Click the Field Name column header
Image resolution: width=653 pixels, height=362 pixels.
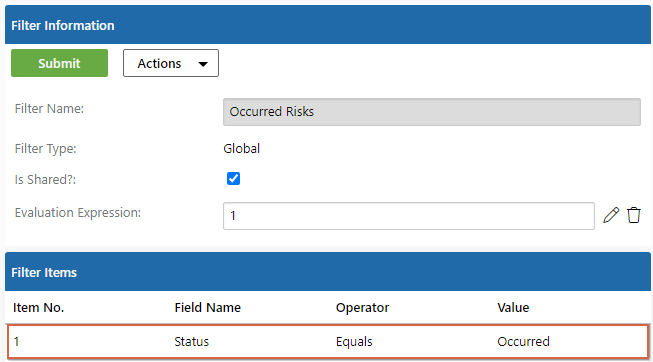point(207,307)
